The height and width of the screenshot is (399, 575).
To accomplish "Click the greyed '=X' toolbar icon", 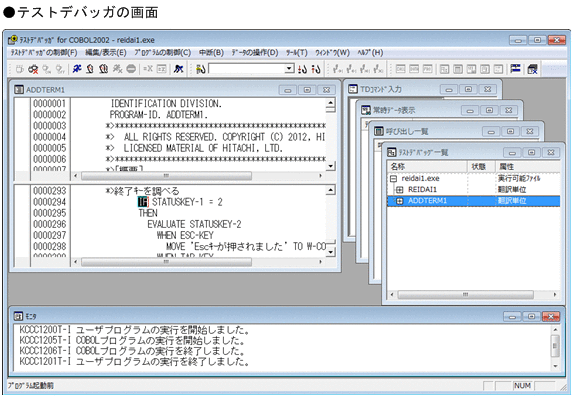I will [148, 69].
